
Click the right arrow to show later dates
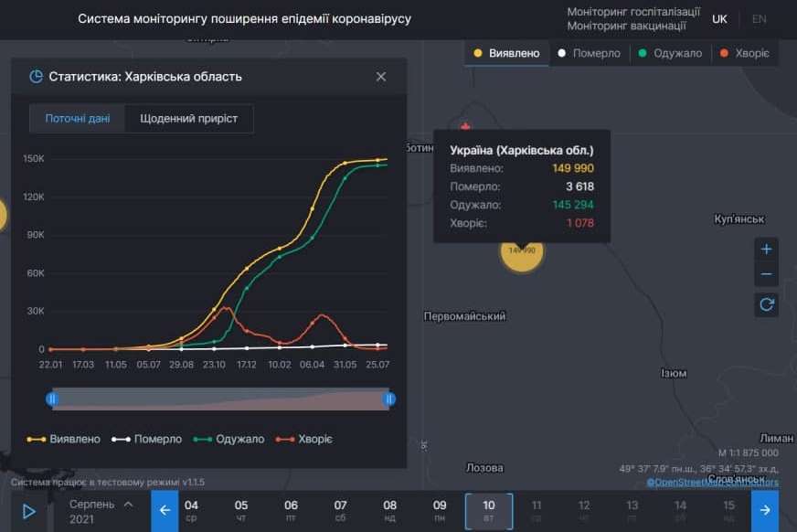coord(765,509)
